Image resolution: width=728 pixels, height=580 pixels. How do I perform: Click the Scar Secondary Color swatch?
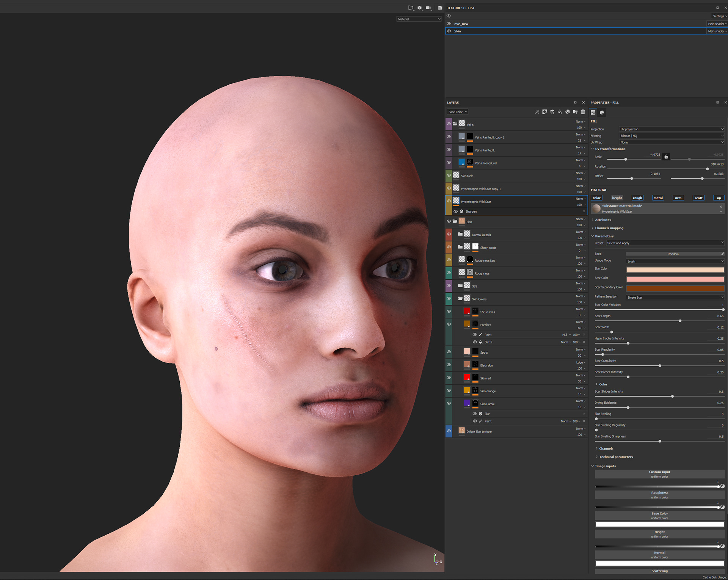click(675, 288)
